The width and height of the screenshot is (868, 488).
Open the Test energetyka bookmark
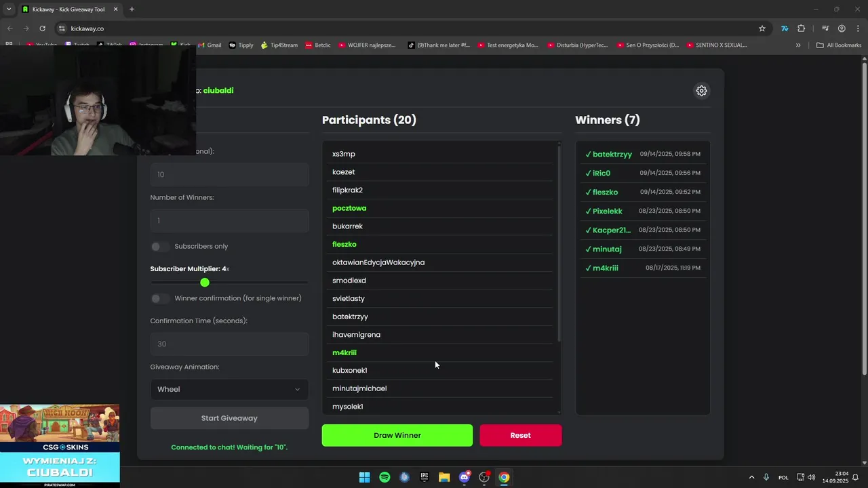[507, 45]
